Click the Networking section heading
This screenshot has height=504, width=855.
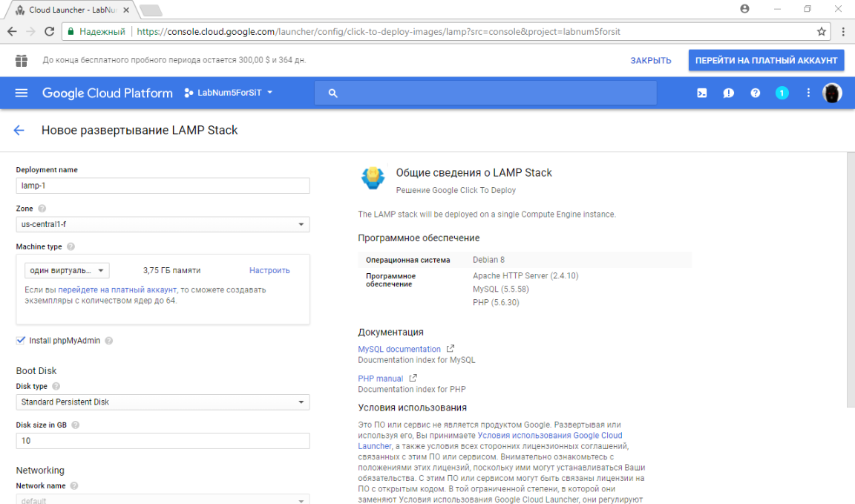(40, 471)
